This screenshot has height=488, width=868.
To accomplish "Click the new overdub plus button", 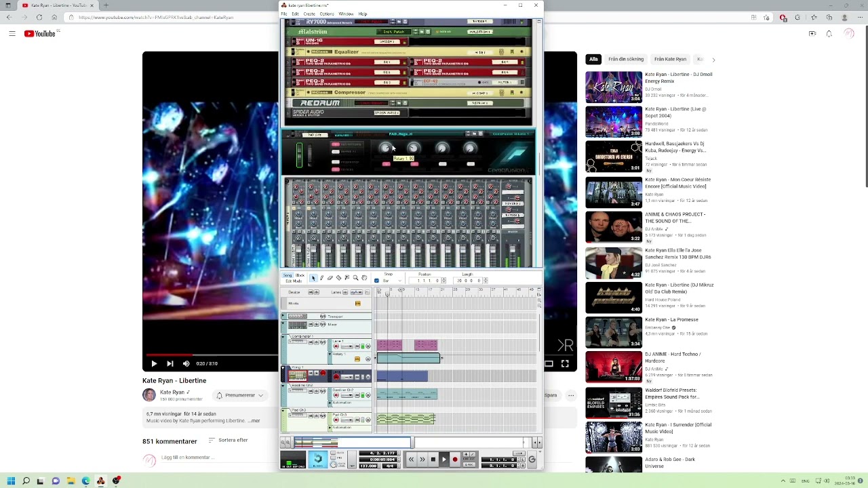I will click(x=466, y=454).
